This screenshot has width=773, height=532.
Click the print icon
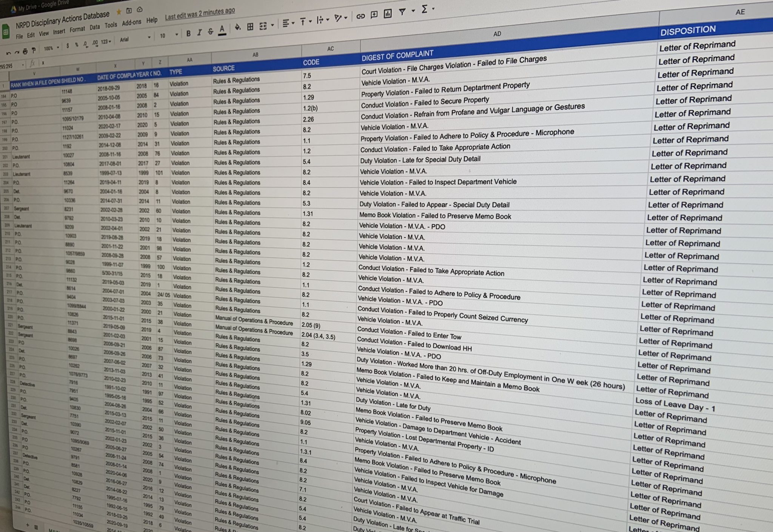pyautogui.click(x=25, y=51)
